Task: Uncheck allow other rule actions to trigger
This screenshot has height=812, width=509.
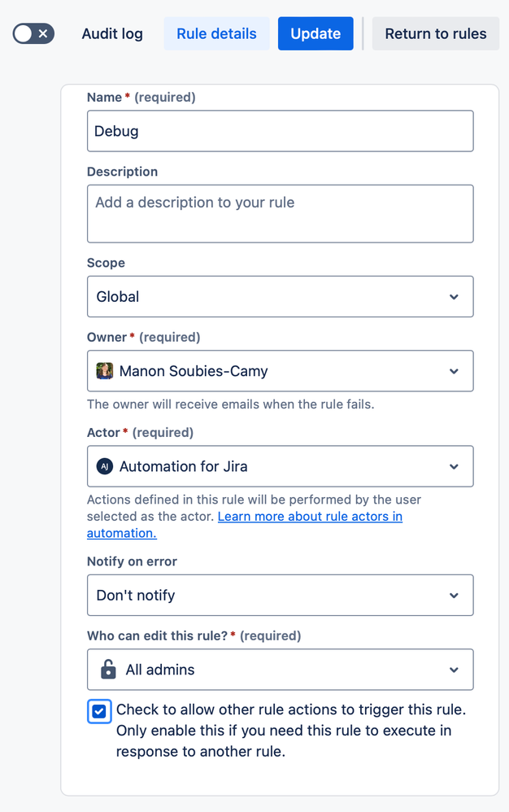Action: [x=98, y=711]
